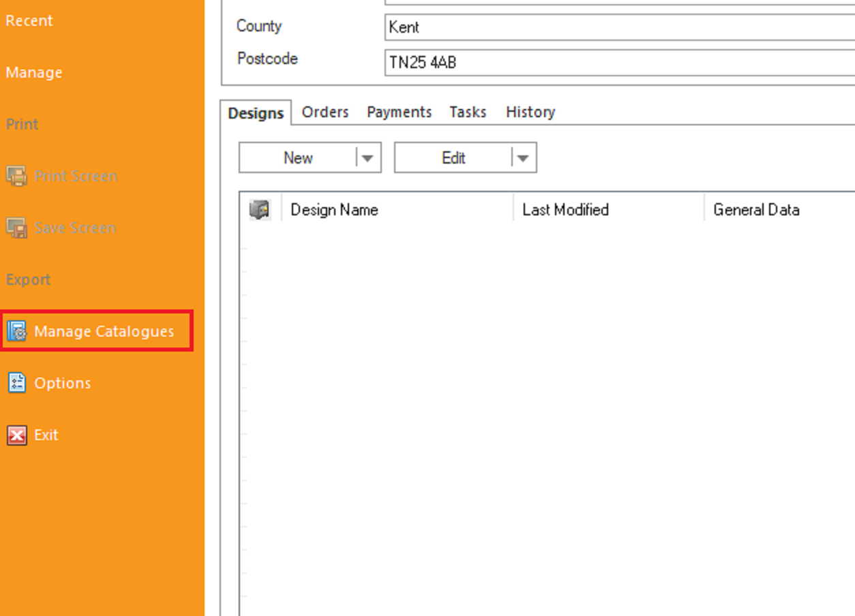Click the Edit design button
Screen dimensions: 855x616
pyautogui.click(x=453, y=158)
